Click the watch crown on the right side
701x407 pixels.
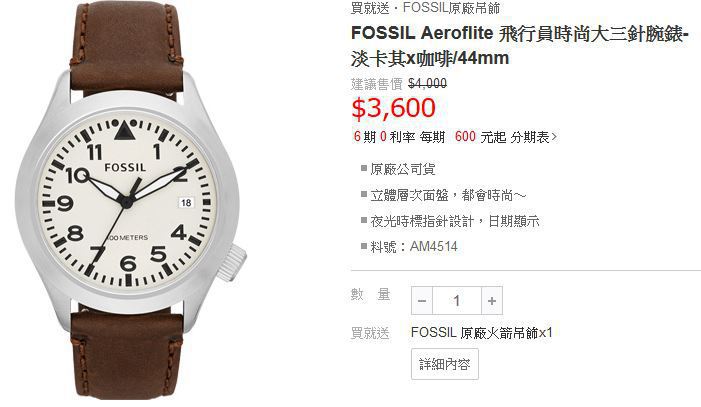[233, 262]
